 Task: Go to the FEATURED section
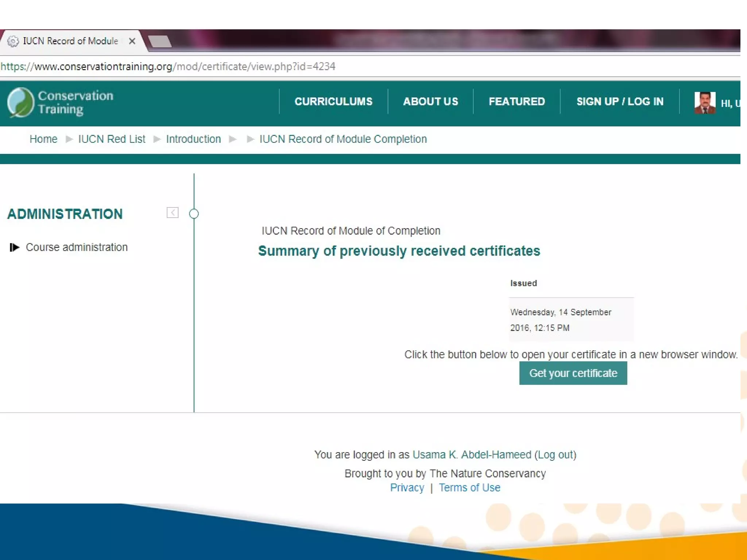coord(516,101)
